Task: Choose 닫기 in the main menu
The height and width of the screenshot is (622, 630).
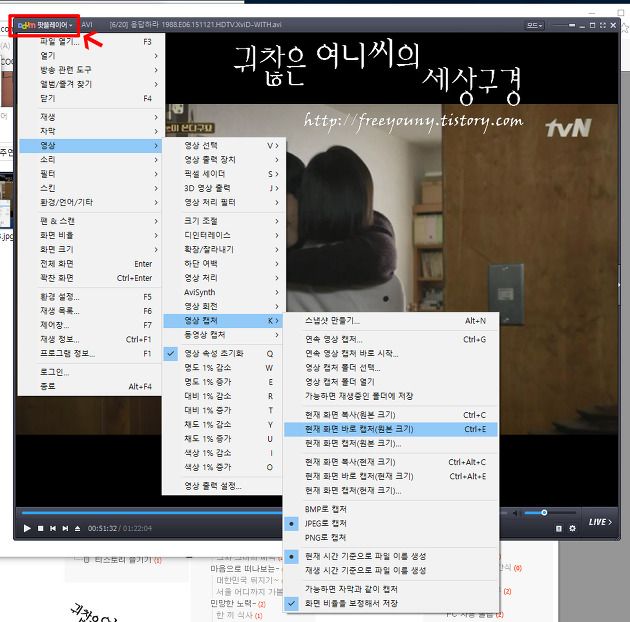Action: click(91, 98)
